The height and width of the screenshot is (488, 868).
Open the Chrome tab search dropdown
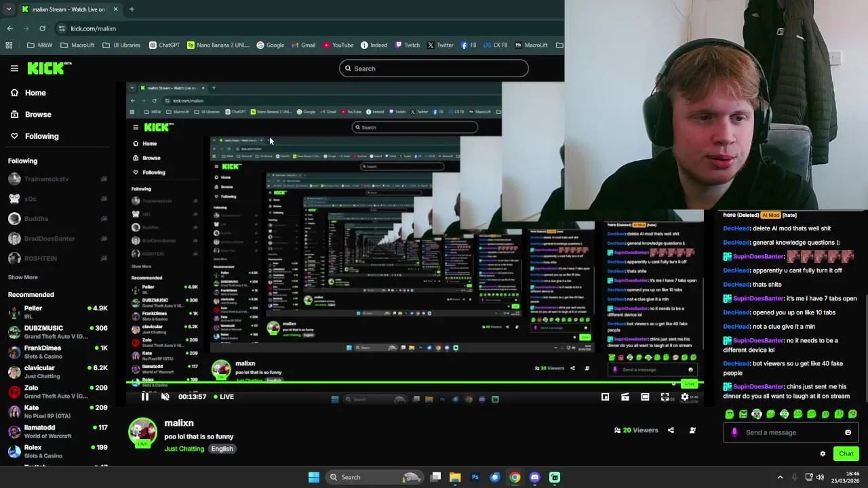pyautogui.click(x=9, y=9)
